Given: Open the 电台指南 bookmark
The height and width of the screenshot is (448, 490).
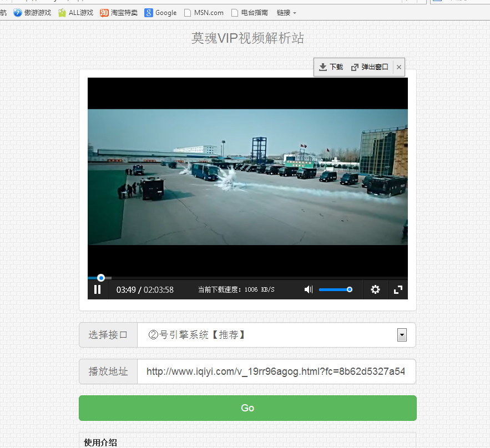Looking at the screenshot, I should tap(250, 13).
